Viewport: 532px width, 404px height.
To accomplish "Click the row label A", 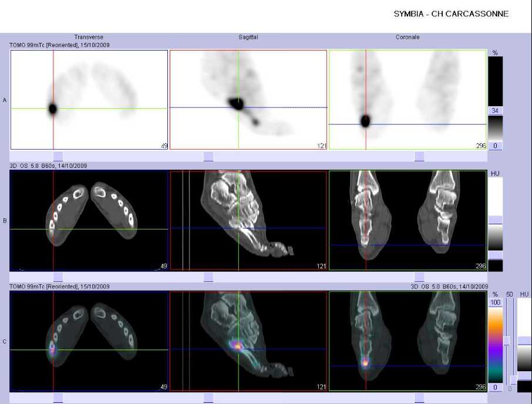I will [x=5, y=100].
